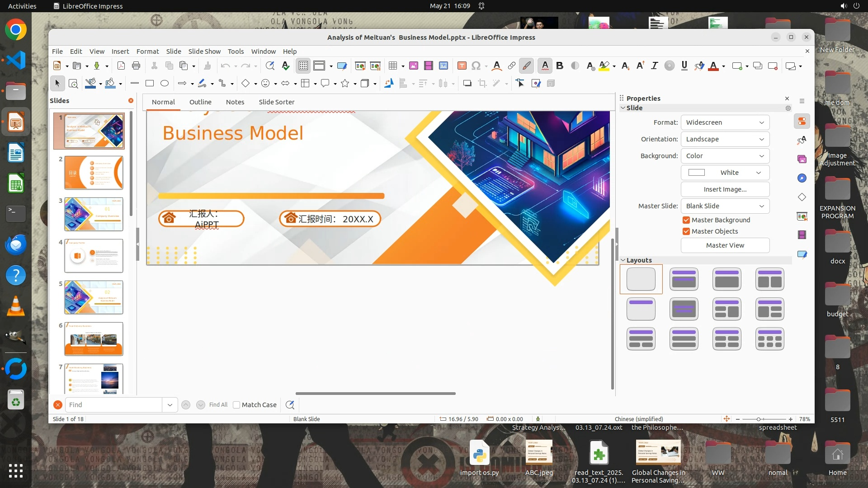This screenshot has width=868, height=488.
Task: Open the White background color picker
Action: click(725, 173)
